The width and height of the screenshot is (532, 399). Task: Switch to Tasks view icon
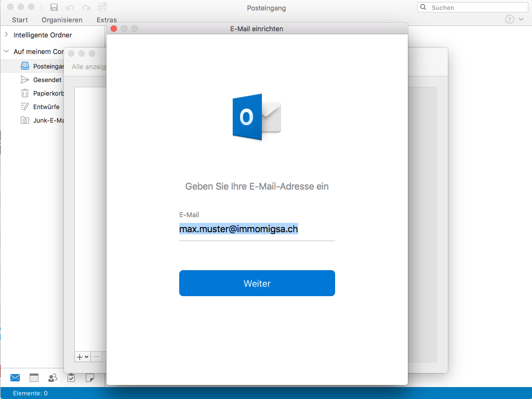tap(71, 378)
